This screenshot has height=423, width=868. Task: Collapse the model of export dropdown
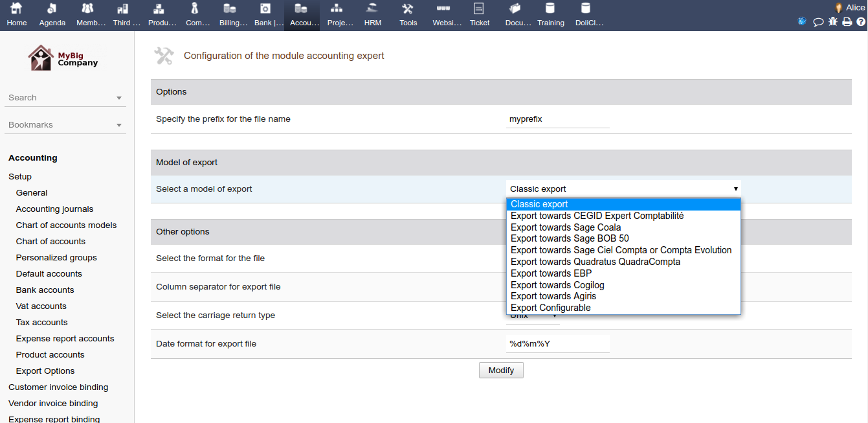tap(623, 189)
